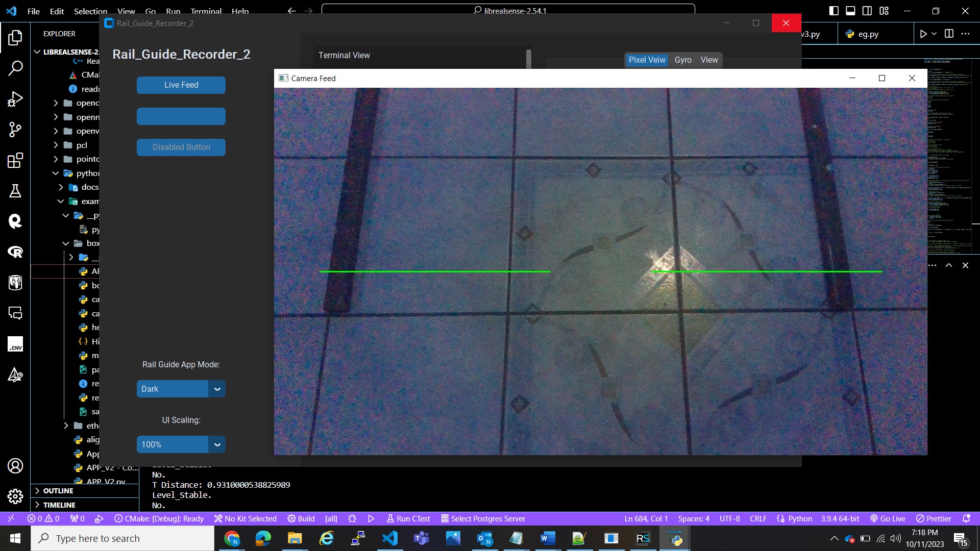Toggle the Secondary Side Bar layout icon
Viewport: 980px width, 551px height.
tap(867, 11)
